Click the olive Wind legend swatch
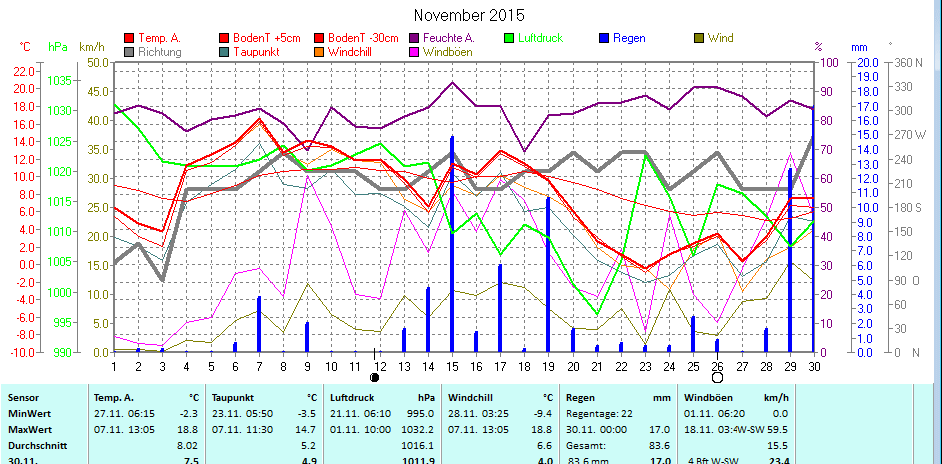The width and height of the screenshot is (942, 464). 699,38
